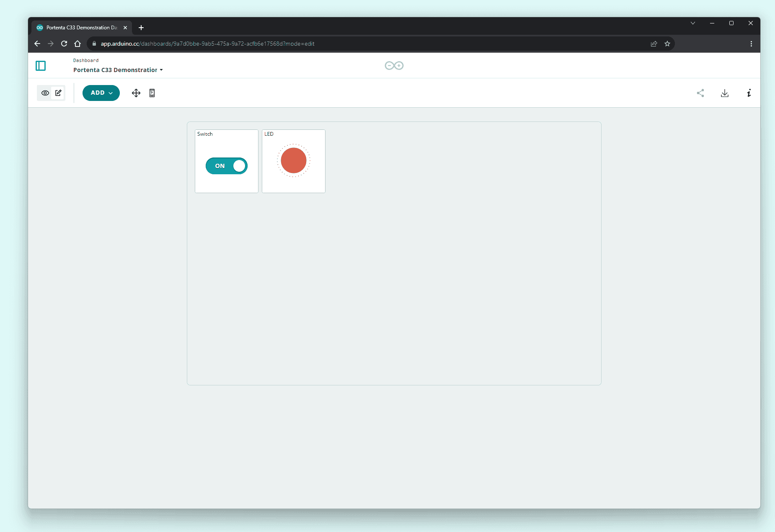This screenshot has width=775, height=532.
Task: Toggle the sidebar panel icon
Action: pyautogui.click(x=41, y=66)
